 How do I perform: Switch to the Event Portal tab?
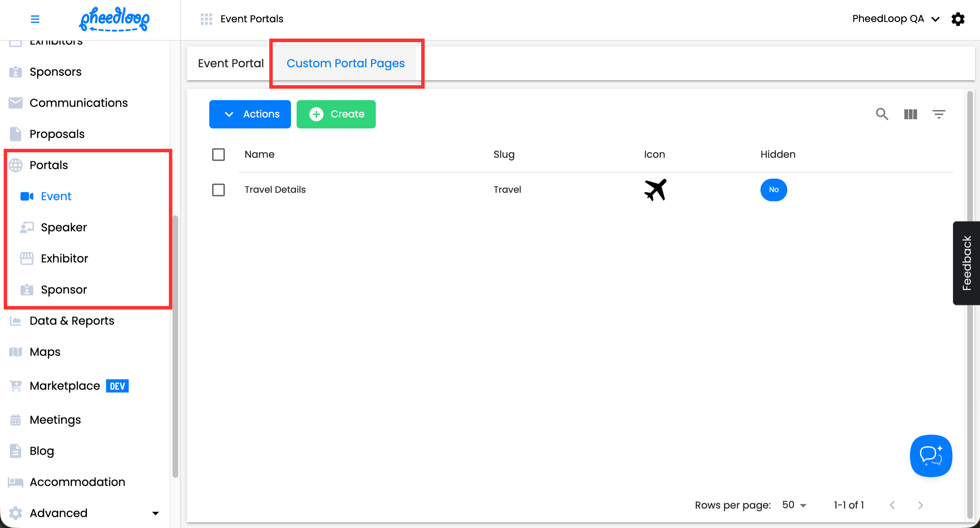click(231, 63)
